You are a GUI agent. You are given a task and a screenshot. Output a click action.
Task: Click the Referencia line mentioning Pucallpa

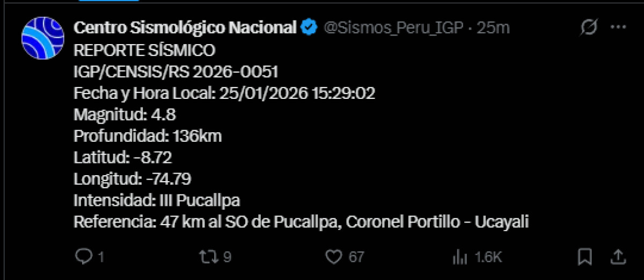(x=301, y=222)
